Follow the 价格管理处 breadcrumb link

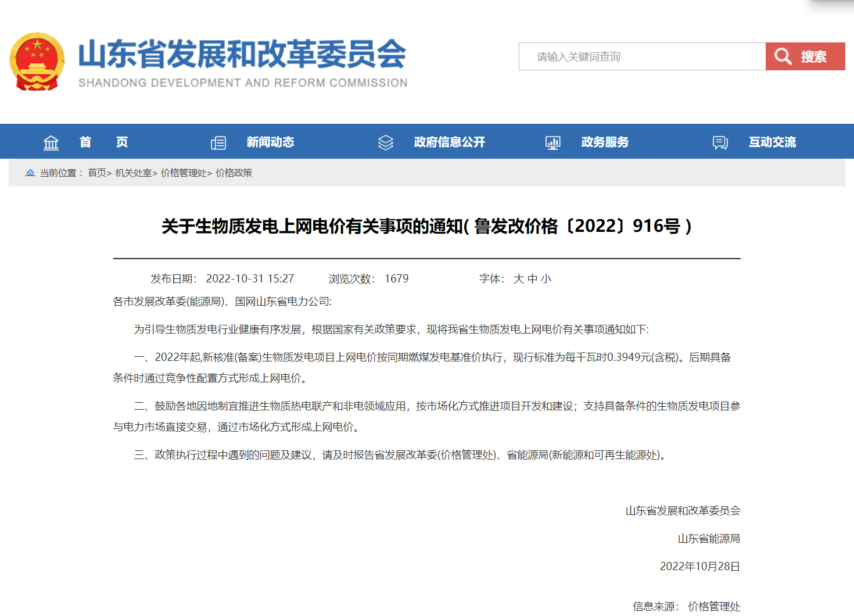coord(183,173)
